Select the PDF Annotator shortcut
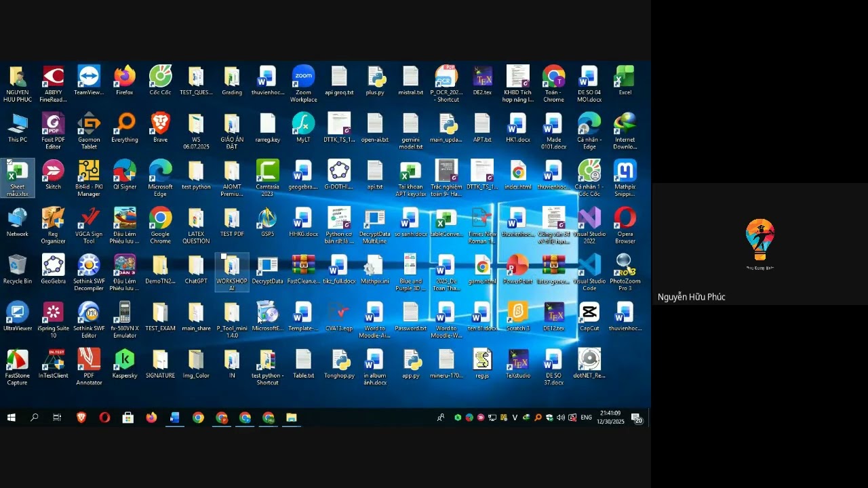Viewport: 868px width, 488px height. (89, 367)
